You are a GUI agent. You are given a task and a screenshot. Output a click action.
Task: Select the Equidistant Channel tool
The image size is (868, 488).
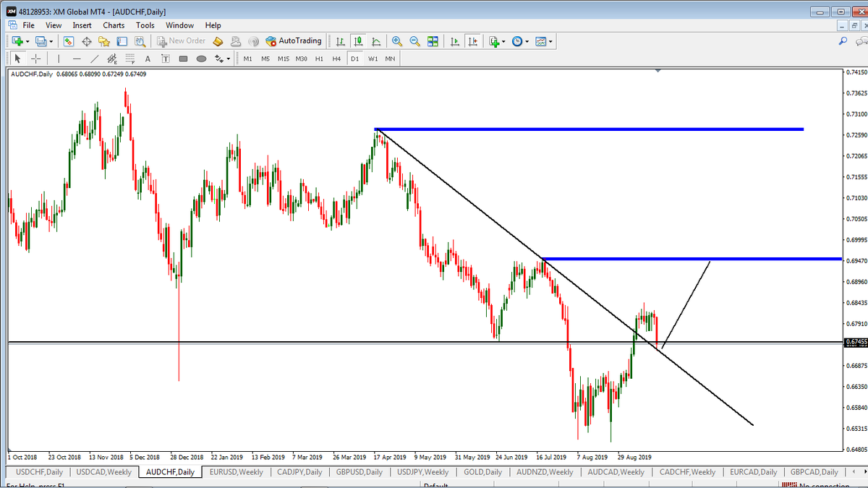(112, 59)
